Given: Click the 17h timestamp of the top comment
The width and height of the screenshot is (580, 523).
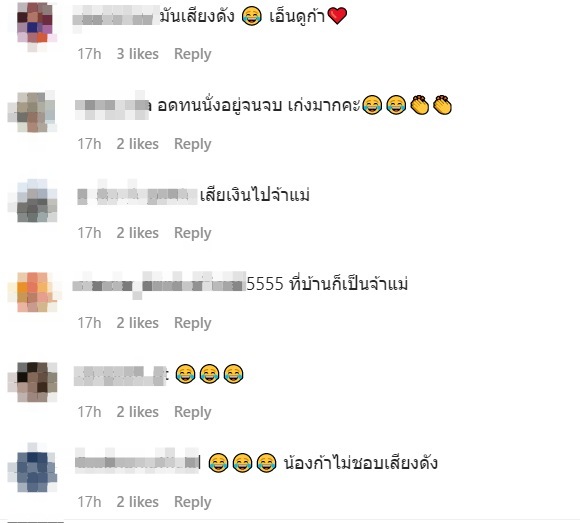Looking at the screenshot, I should point(89,54).
